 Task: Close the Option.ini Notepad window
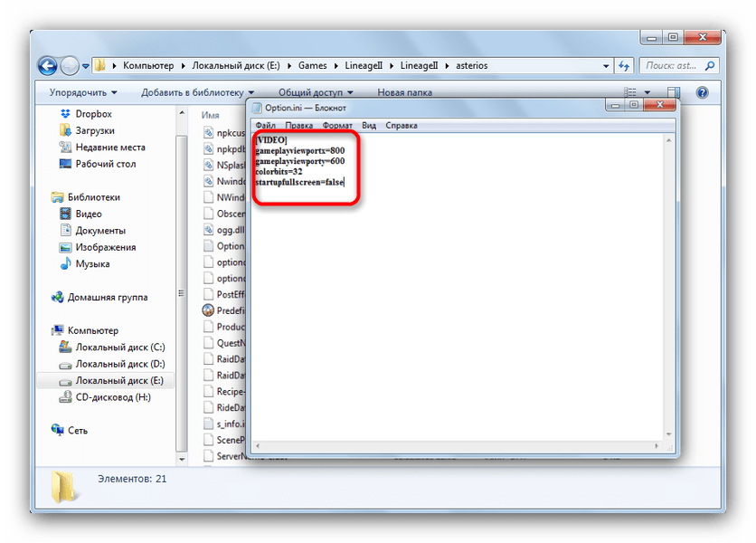click(659, 105)
